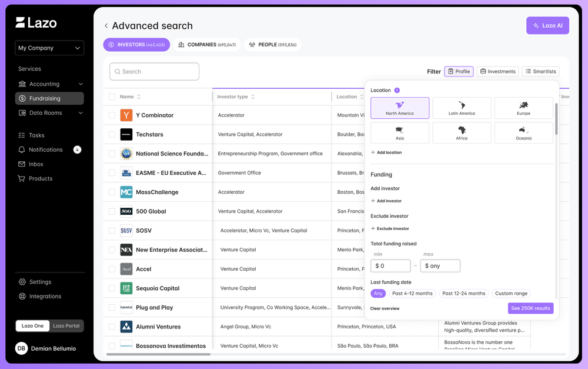
Task: Open the Y Combinator logo
Action: click(x=126, y=115)
